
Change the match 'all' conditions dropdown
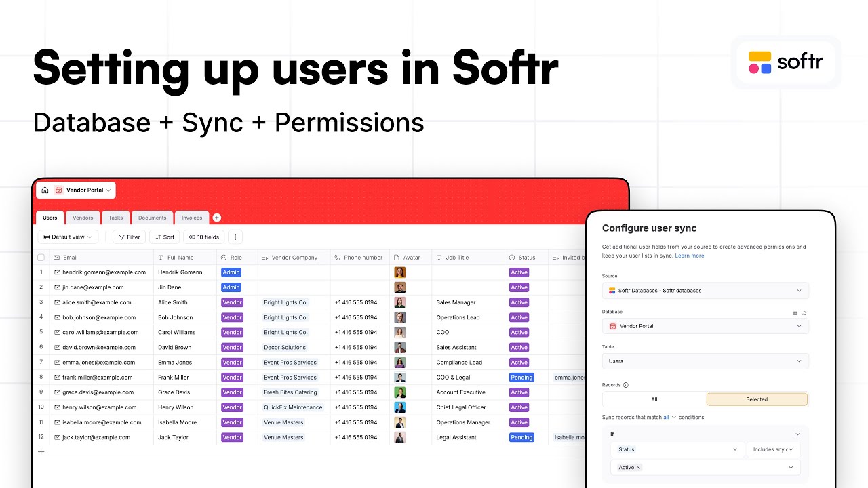coord(669,418)
